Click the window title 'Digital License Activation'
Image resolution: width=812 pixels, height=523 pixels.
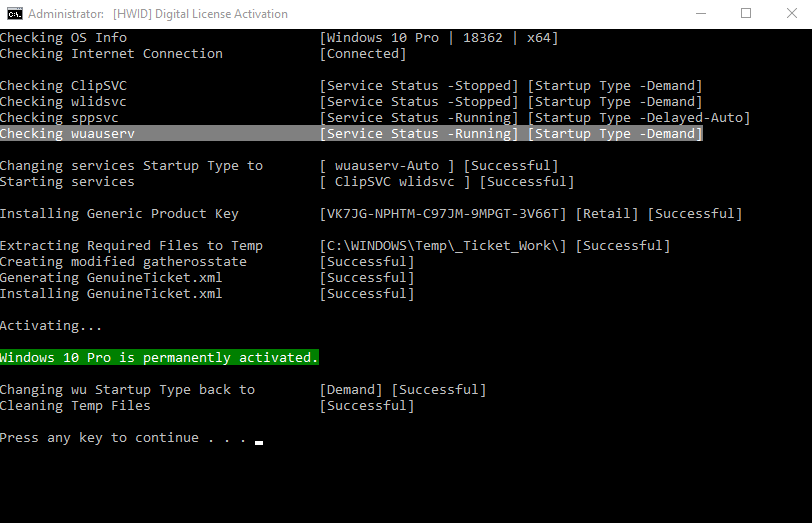click(x=221, y=14)
